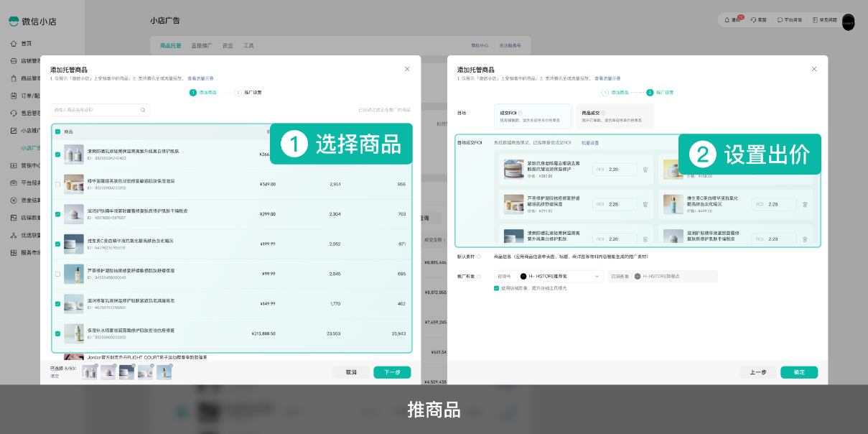This screenshot has height=434, width=868.
Task: Close the left 添加托管商品 dialog
Action: click(x=407, y=69)
